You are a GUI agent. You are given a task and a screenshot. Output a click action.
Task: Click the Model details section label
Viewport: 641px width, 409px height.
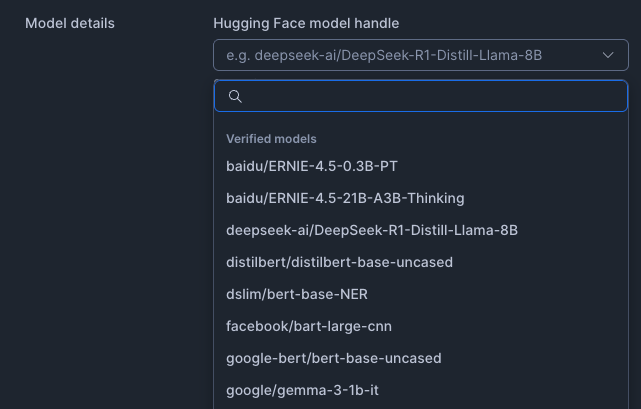(70, 23)
